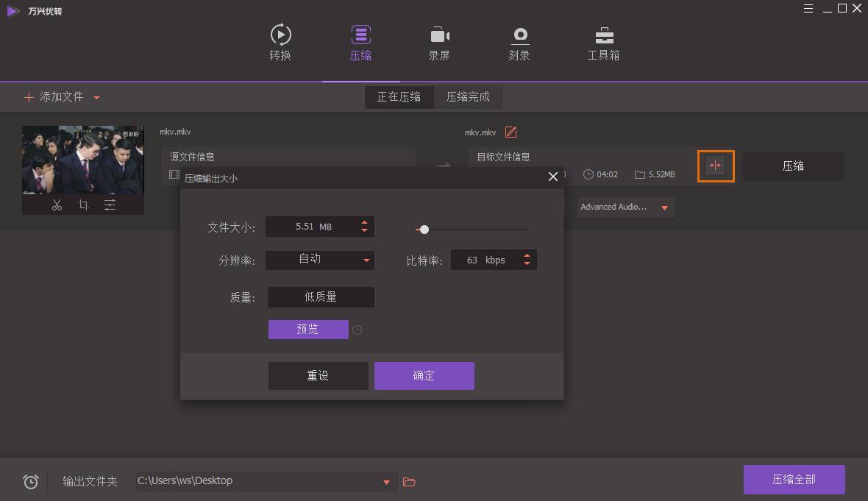
Task: Open the 分辨率 resolution dropdown showing 自动
Action: click(320, 260)
